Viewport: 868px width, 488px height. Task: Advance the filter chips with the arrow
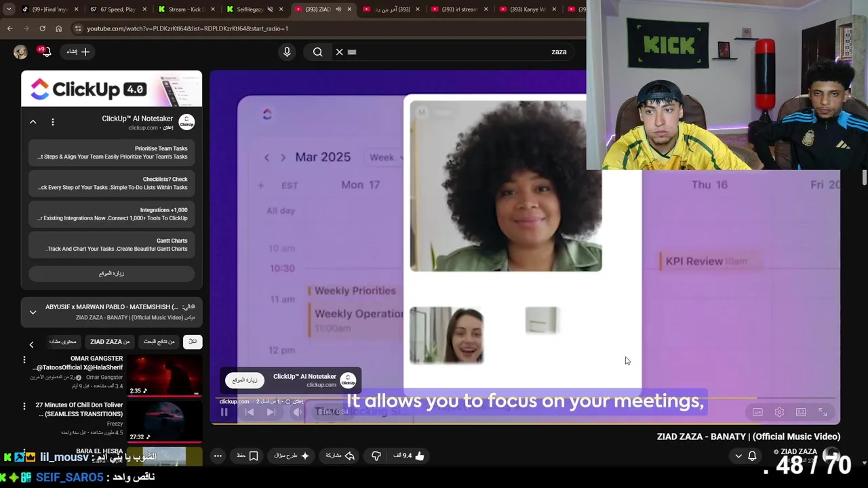[x=31, y=345]
